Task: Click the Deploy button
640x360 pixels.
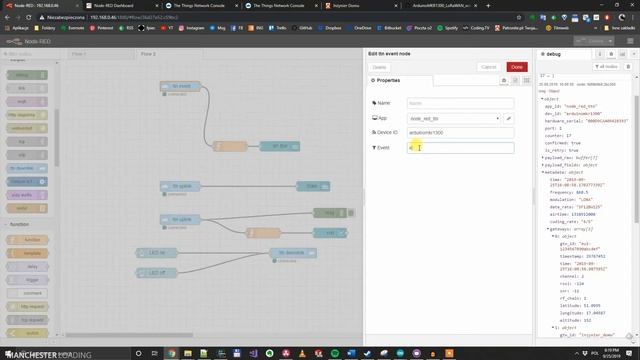Action: coord(591,41)
